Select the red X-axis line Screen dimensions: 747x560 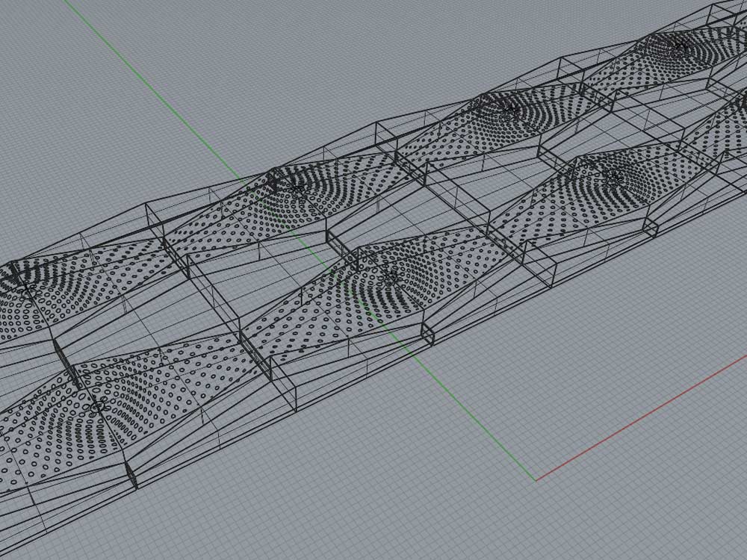tap(641, 417)
